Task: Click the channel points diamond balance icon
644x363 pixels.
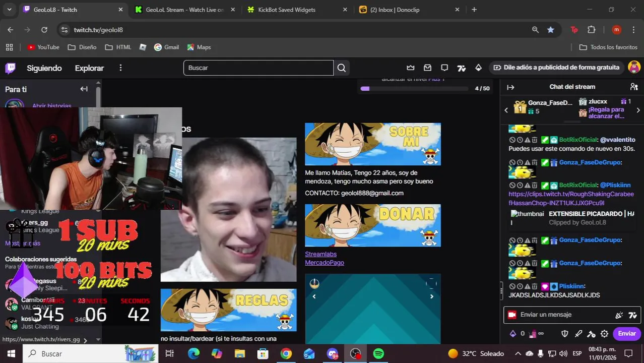Action: pyautogui.click(x=513, y=334)
